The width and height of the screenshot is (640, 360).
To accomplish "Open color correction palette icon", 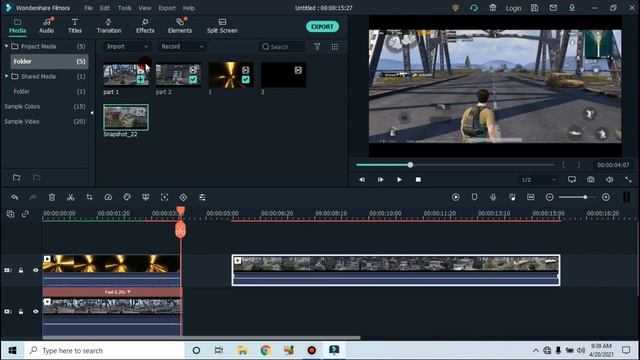I will (x=127, y=198).
